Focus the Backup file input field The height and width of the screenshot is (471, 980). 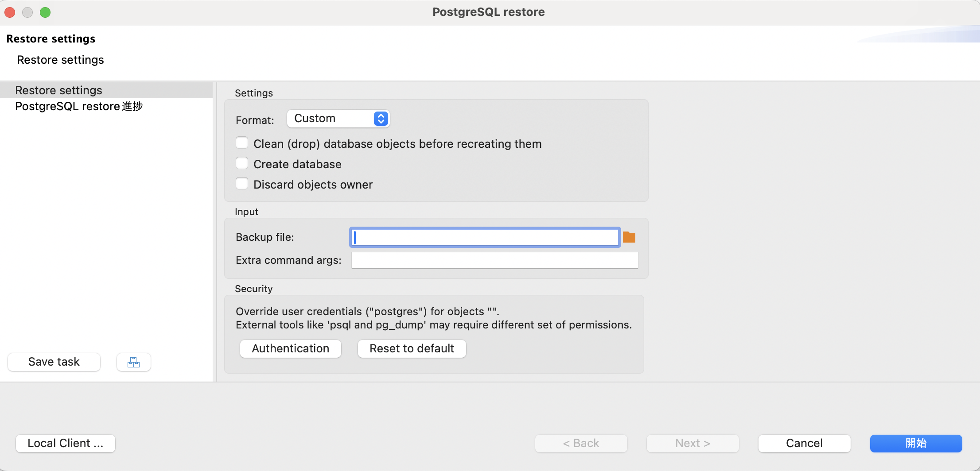click(x=484, y=237)
